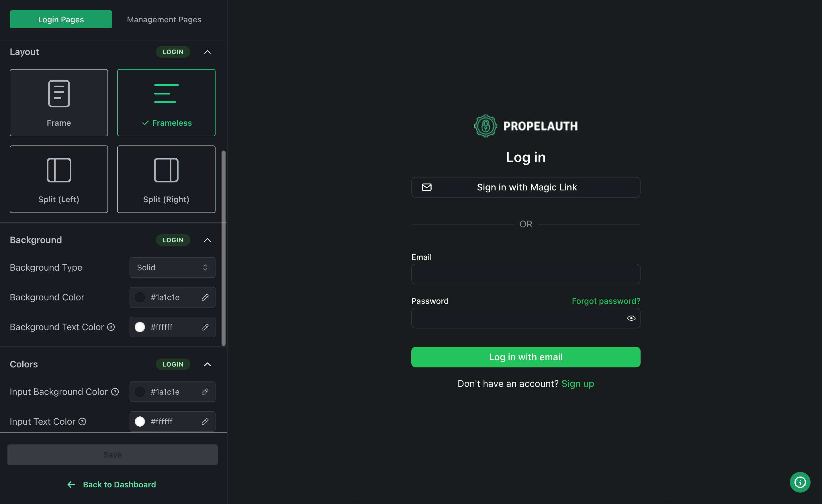Click the Log in with email button

coord(525,357)
